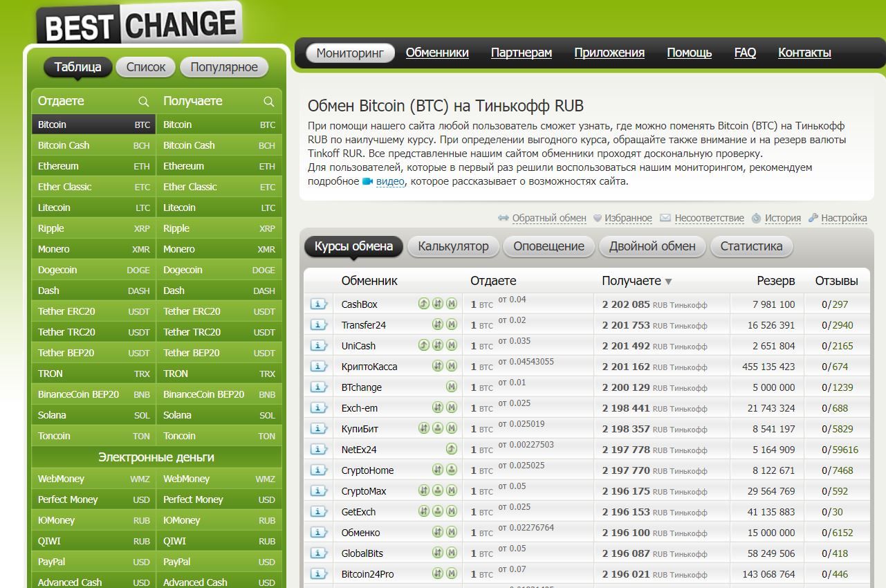Open Transfer24 reviews link 0/2940
This screenshot has width=886, height=588.
coord(838,325)
